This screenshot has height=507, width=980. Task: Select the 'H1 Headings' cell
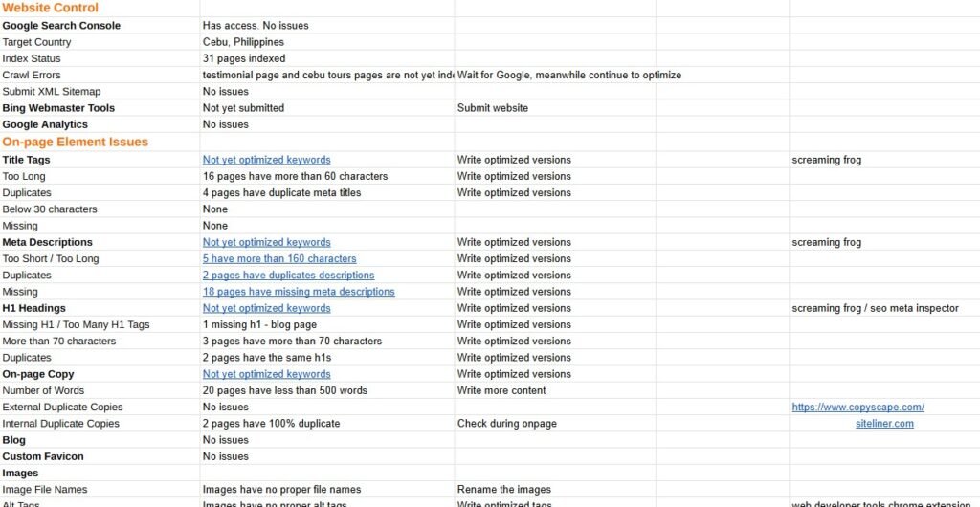coord(100,308)
